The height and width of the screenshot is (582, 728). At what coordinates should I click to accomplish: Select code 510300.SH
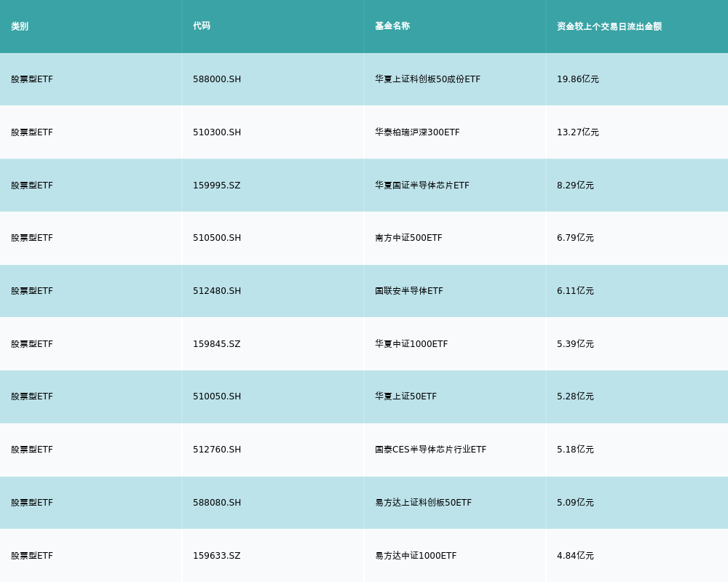point(217,132)
